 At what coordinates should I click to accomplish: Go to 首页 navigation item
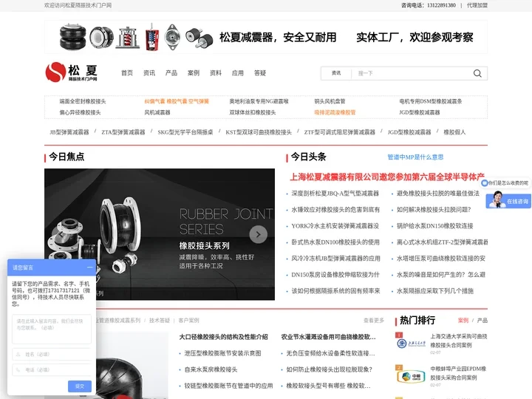127,73
